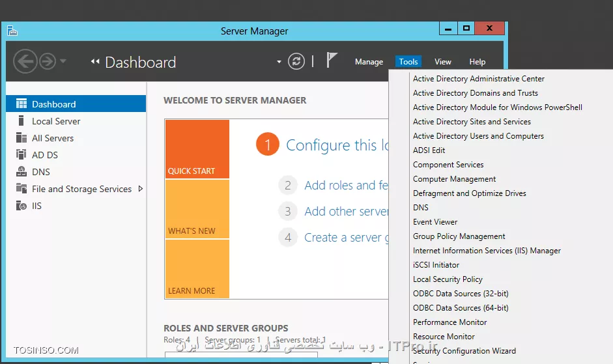Open Component Services
Viewport: 613px width, 364px height.
click(448, 165)
